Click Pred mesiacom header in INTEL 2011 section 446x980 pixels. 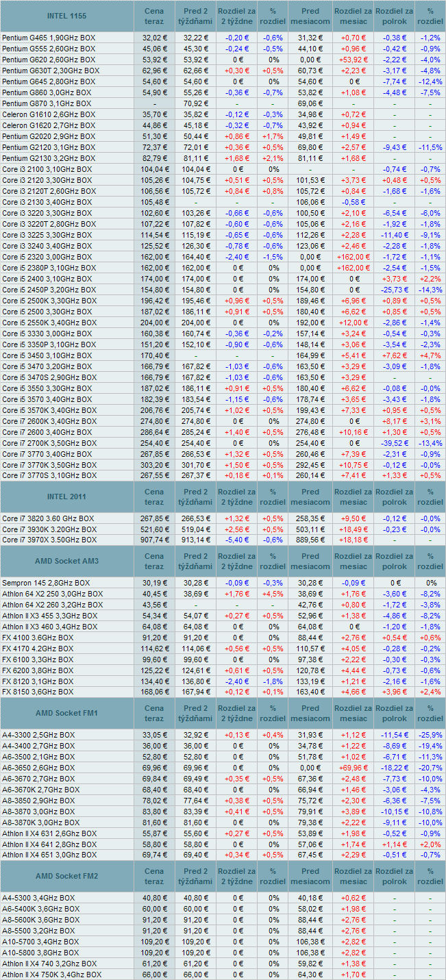[310, 496]
